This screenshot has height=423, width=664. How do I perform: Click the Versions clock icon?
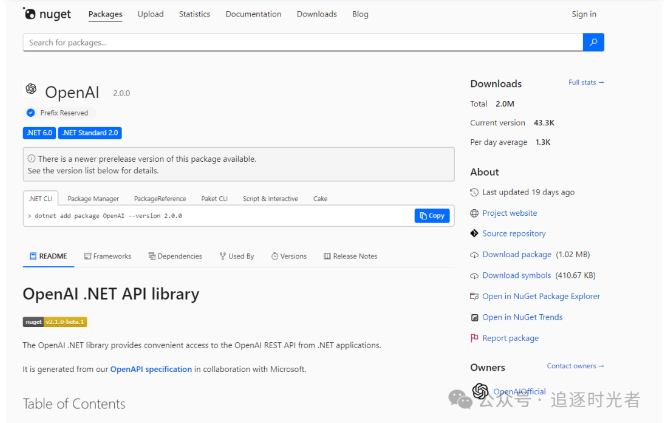click(x=274, y=256)
